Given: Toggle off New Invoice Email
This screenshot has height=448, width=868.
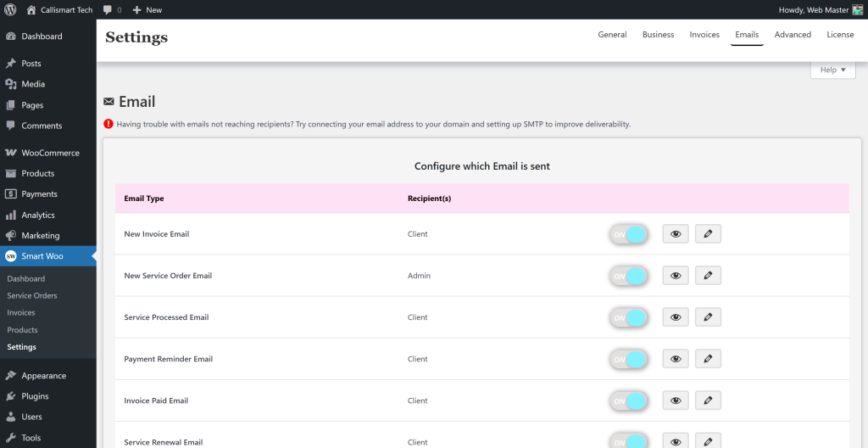Looking at the screenshot, I should 628,234.
